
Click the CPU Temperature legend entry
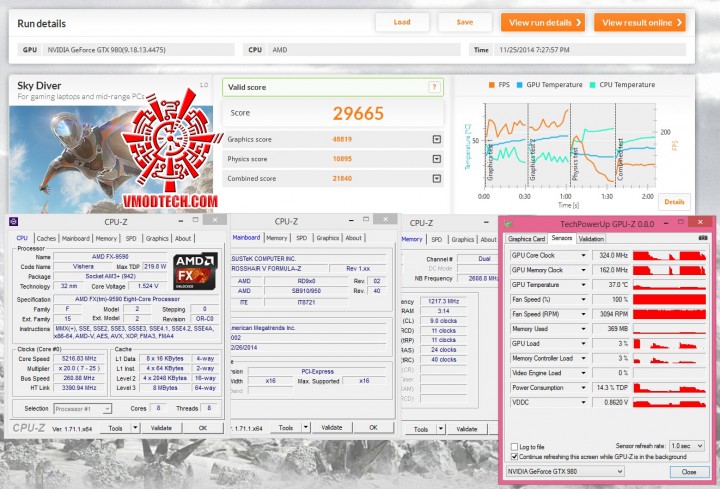pos(622,84)
